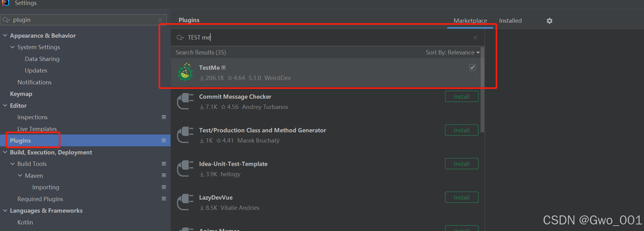Open the Sort By: Relevance dropdown
The width and height of the screenshot is (644, 231).
[x=453, y=53]
